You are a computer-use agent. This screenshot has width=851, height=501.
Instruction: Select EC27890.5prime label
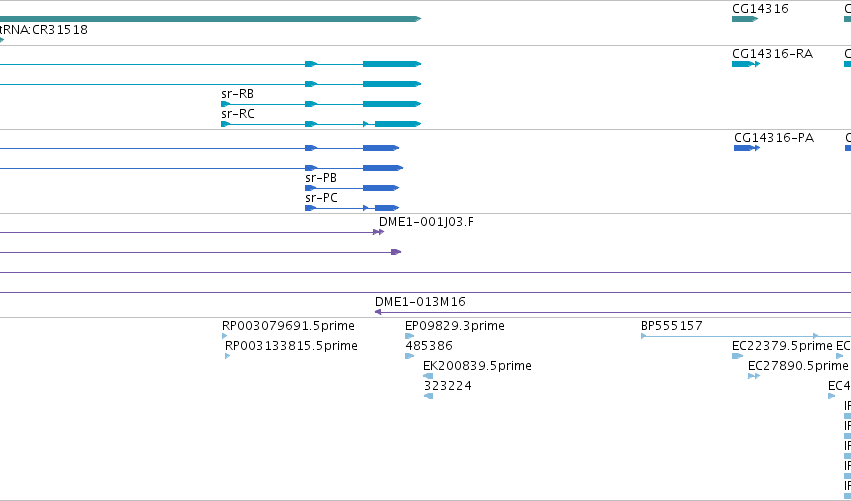(x=798, y=366)
